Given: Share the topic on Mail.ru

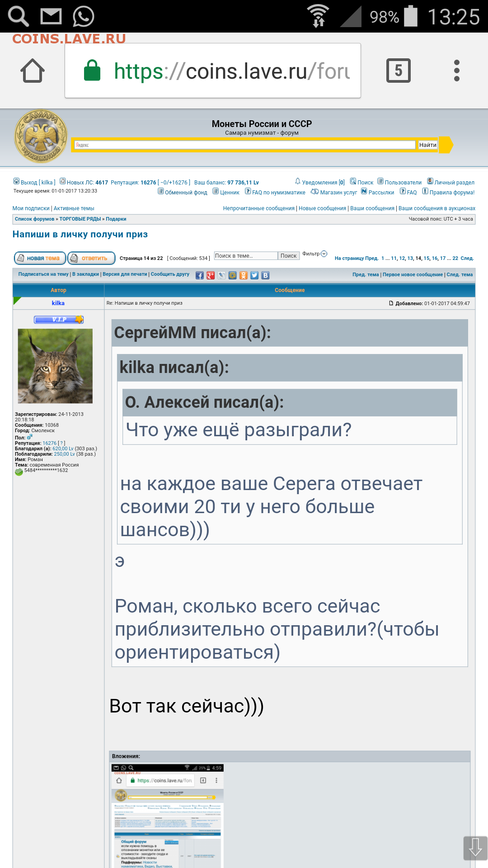Looking at the screenshot, I should coord(233,275).
